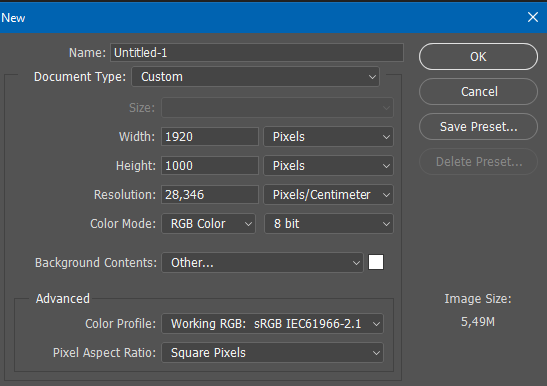The height and width of the screenshot is (386, 547).
Task: Close the New dialog with X
Action: point(533,17)
